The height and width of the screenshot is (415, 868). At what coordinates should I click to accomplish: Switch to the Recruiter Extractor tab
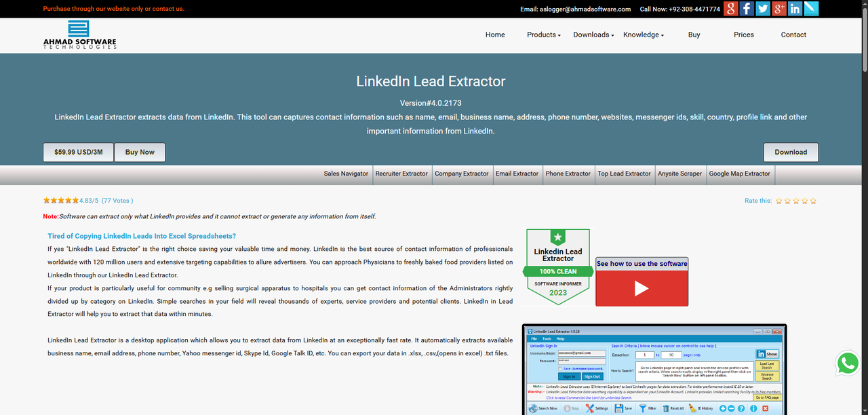tap(401, 174)
